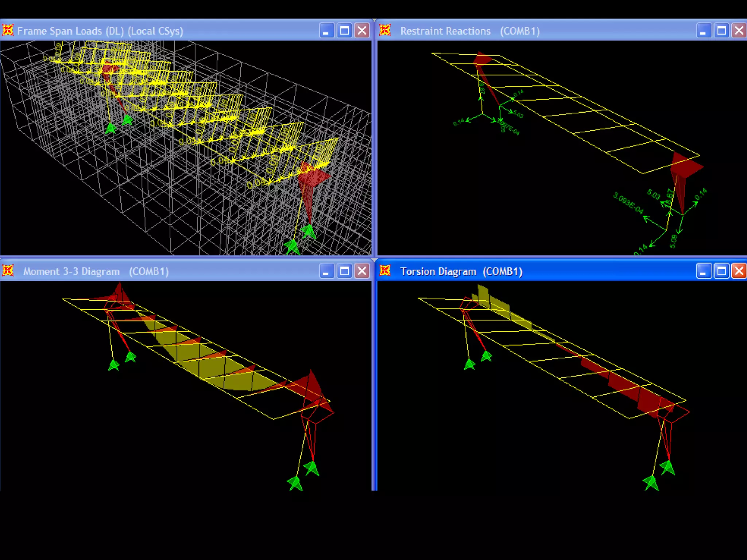747x560 pixels.
Task: Click the Torsion Diagram window system icon
Action: [x=385, y=271]
